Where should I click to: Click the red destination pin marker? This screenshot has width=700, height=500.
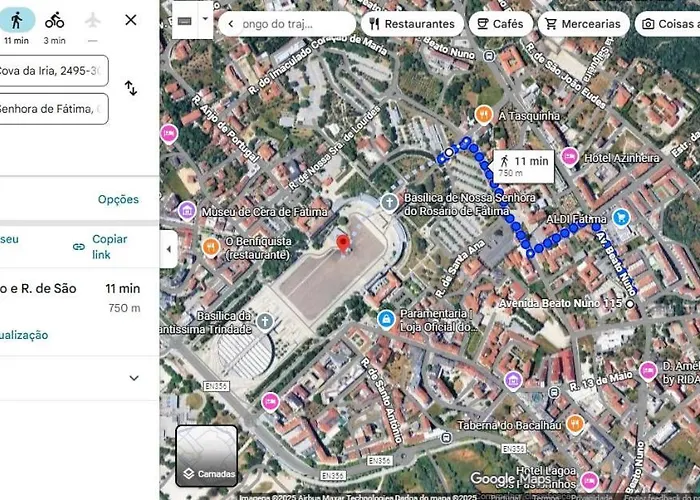342,243
